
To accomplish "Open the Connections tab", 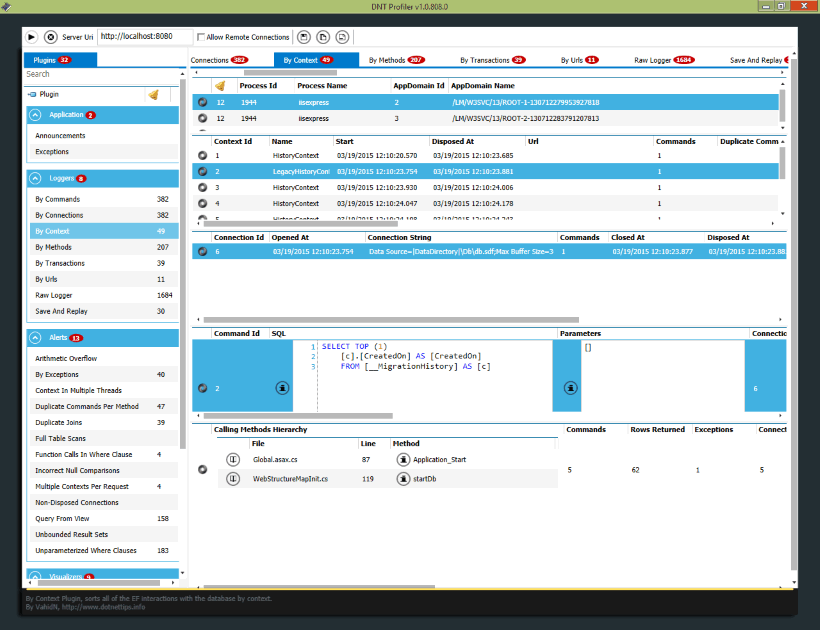I will pos(219,60).
